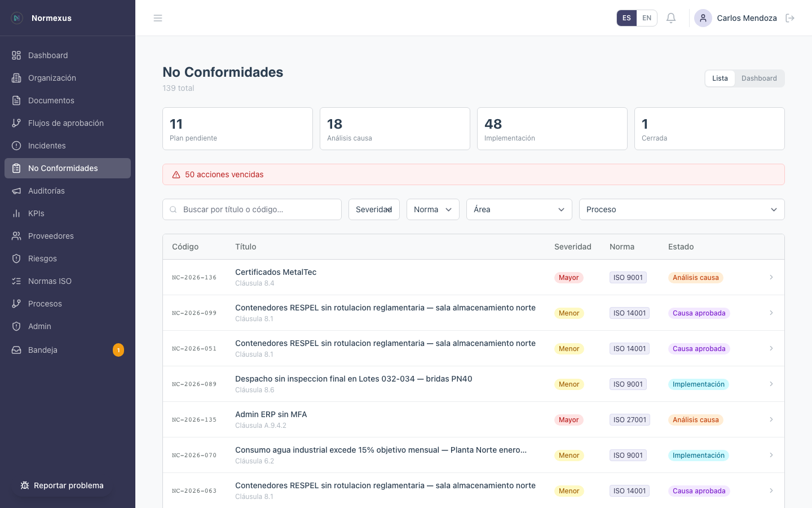Collapse sidebar with the hamburger menu icon
The height and width of the screenshot is (508, 812).
158,18
